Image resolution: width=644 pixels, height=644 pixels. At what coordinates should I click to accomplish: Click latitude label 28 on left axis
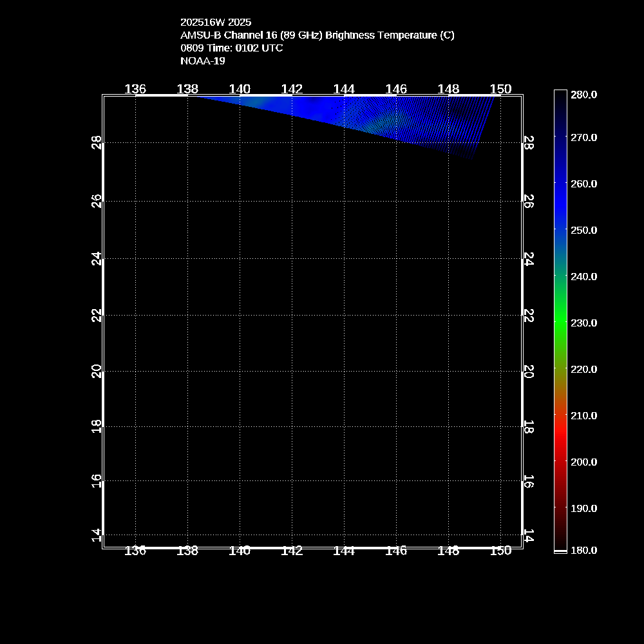point(97,142)
